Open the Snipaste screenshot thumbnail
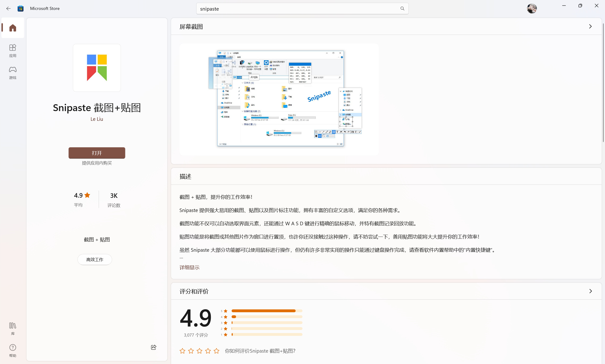 [x=279, y=99]
